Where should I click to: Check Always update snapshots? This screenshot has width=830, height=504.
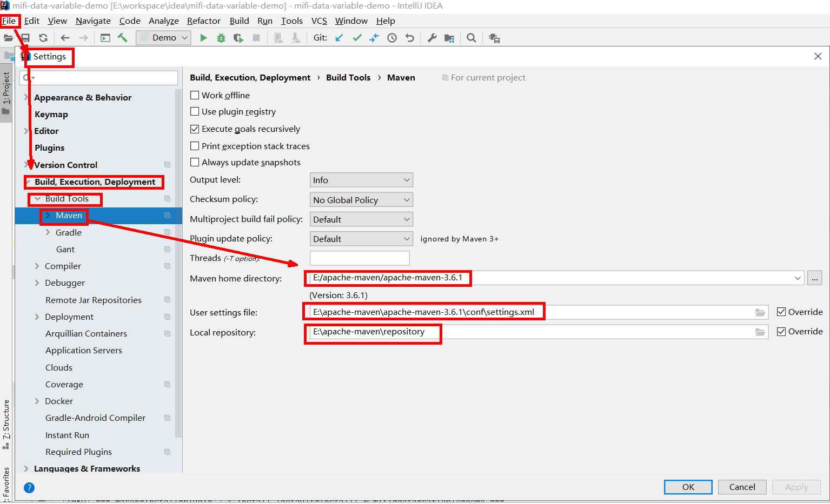[x=195, y=162]
